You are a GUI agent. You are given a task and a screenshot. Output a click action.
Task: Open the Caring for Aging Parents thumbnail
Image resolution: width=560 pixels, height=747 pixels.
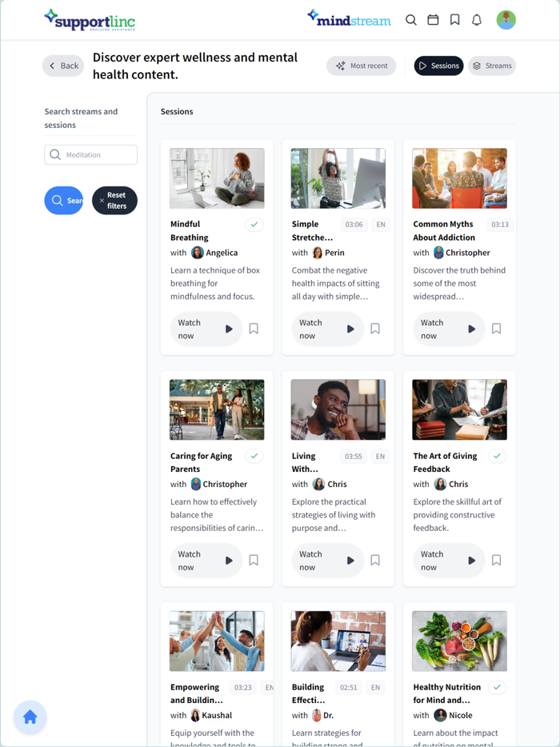point(217,409)
